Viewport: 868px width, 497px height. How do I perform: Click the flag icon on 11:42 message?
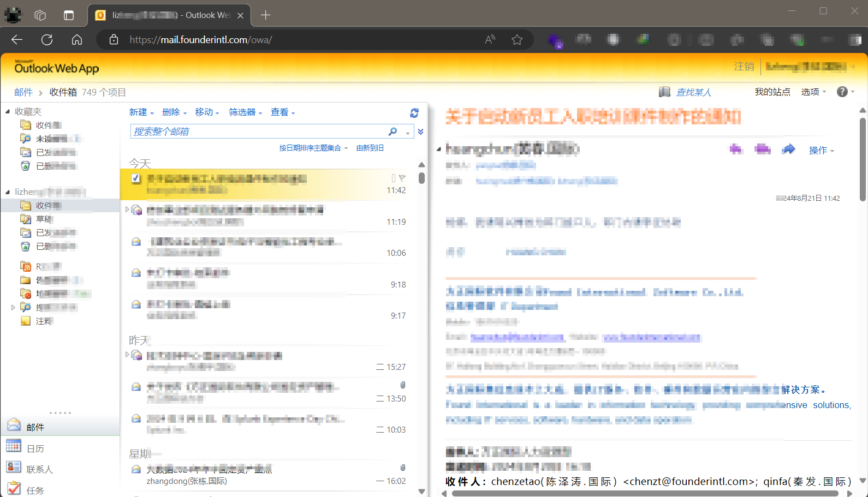402,178
